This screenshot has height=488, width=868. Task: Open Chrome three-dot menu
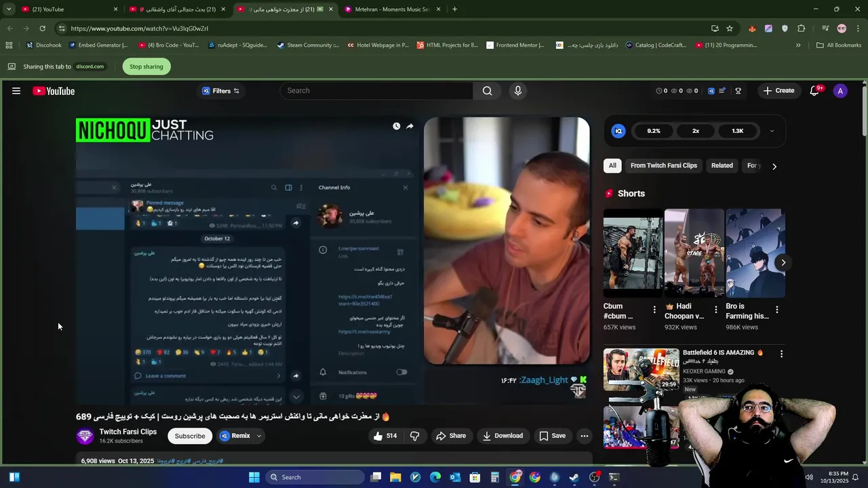(x=858, y=28)
